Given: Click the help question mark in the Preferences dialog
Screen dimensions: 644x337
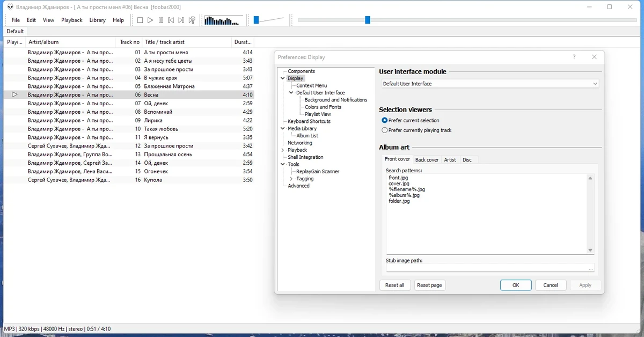Looking at the screenshot, I should point(574,57).
